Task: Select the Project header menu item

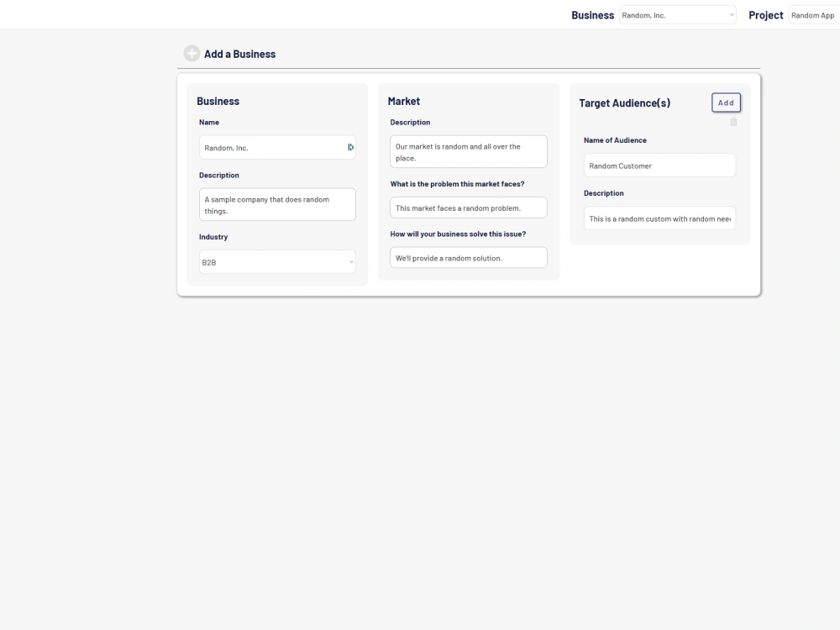Action: (x=765, y=14)
